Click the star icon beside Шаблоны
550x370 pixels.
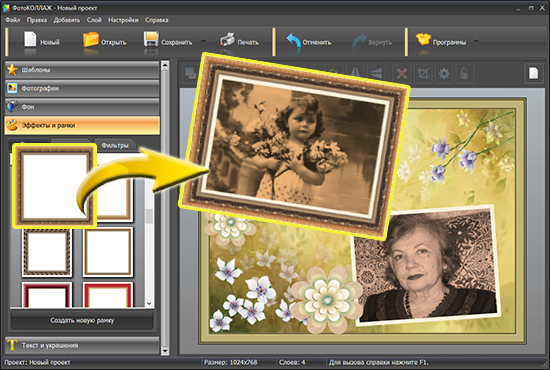[12, 70]
